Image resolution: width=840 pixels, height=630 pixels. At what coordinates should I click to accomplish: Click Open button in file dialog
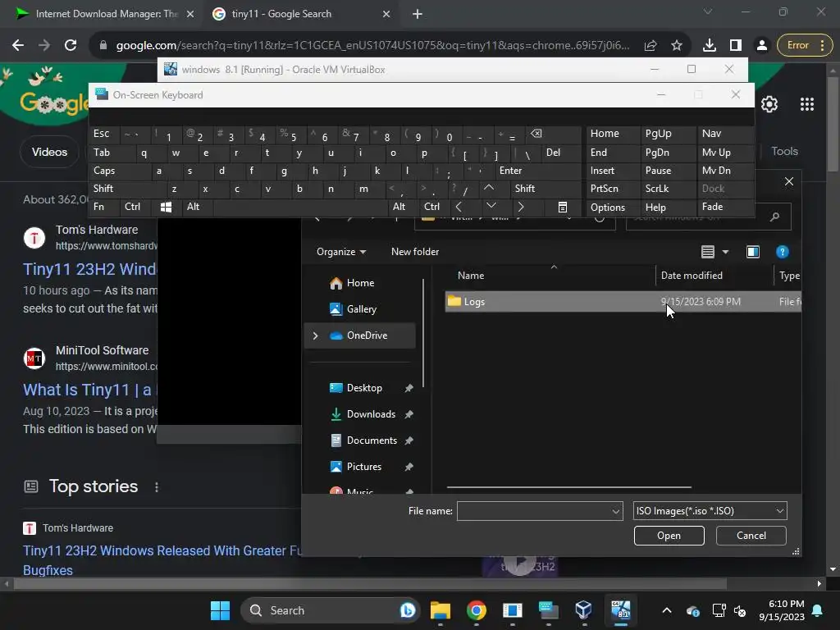tap(669, 536)
